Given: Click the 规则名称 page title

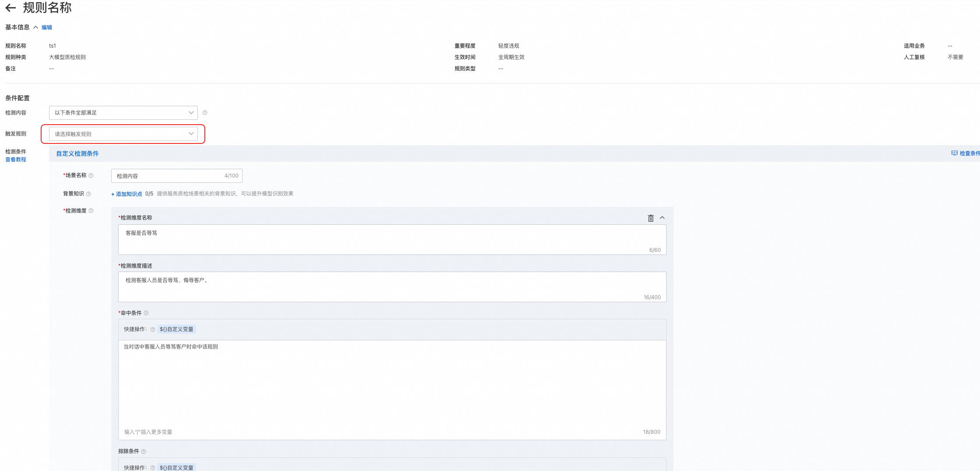Looking at the screenshot, I should pyautogui.click(x=47, y=7).
